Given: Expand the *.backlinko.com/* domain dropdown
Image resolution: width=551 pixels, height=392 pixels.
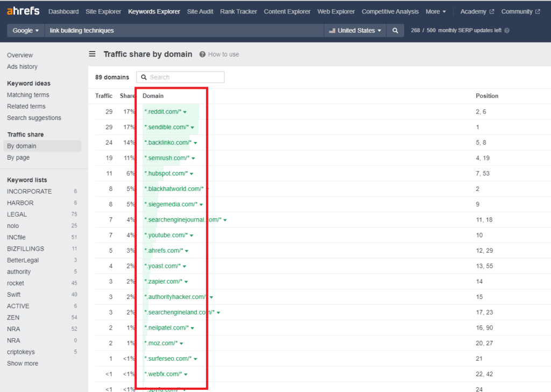Looking at the screenshot, I should coord(196,143).
